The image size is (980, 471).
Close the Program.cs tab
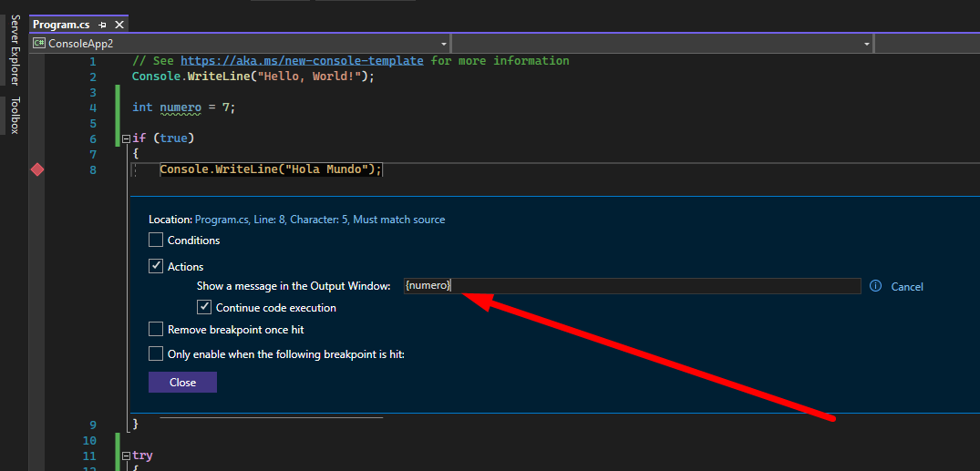click(x=119, y=25)
